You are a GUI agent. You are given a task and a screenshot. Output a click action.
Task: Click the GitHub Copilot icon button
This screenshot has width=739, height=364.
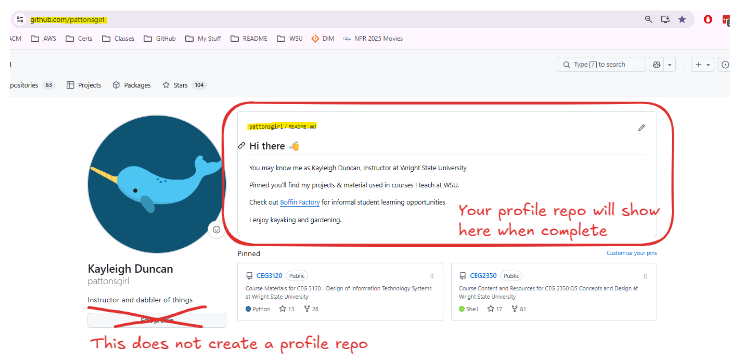657,65
